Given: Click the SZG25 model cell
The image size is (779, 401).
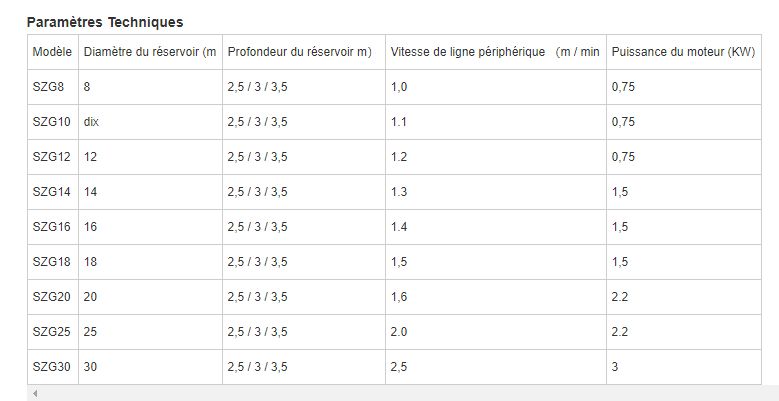Looking at the screenshot, I should click(x=51, y=332).
